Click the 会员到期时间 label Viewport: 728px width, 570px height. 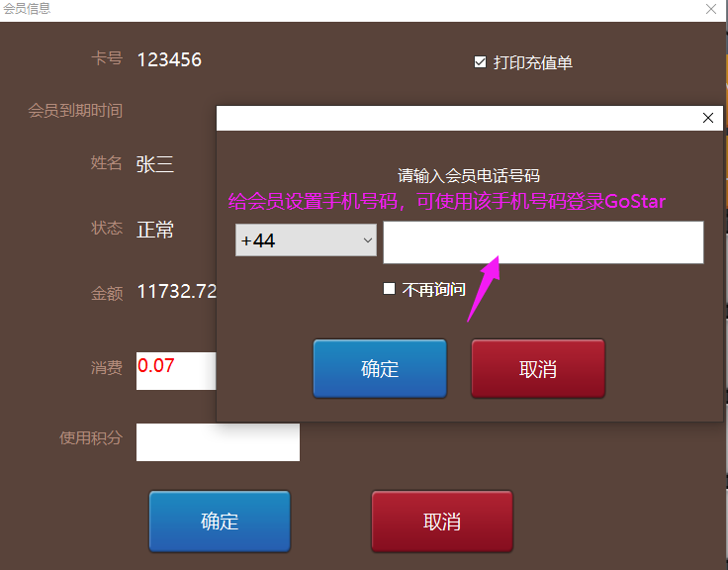[75, 111]
